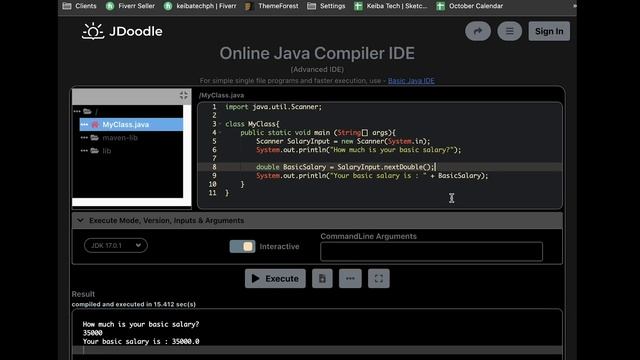Click the Sign In button
The height and width of the screenshot is (360, 640).
pyautogui.click(x=549, y=31)
